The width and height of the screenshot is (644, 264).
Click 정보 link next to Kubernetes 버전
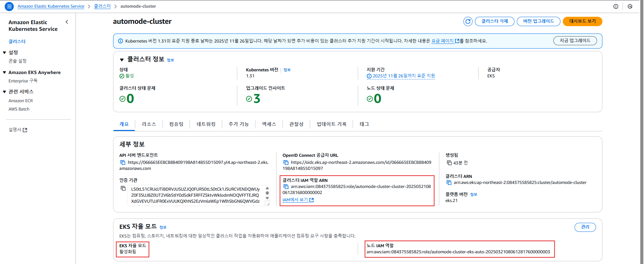click(287, 70)
